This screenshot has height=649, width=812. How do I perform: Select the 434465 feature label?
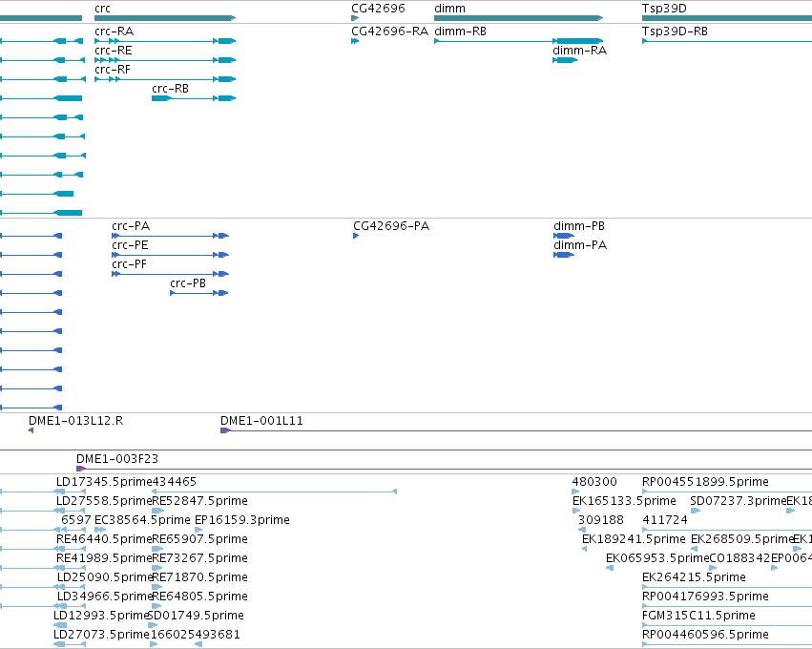[x=175, y=482]
